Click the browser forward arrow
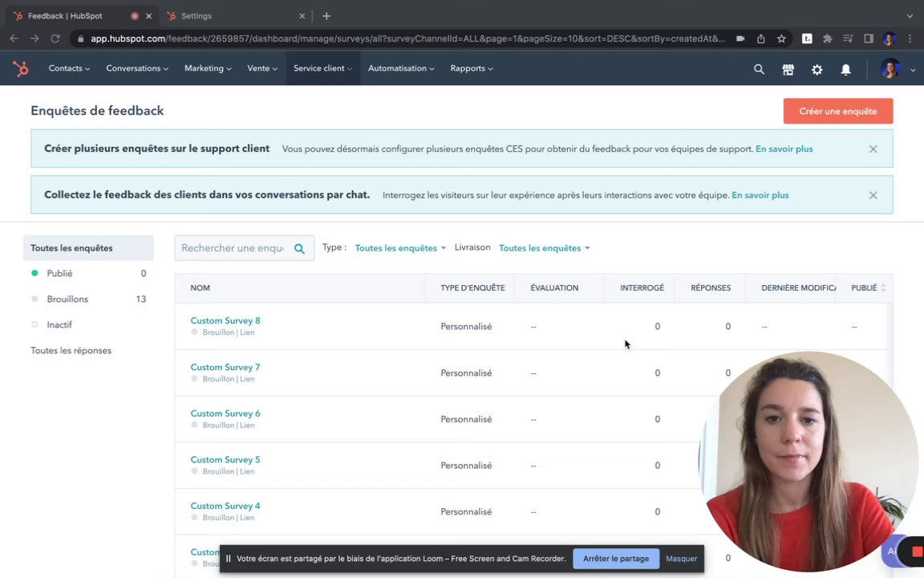Screen dimensions: 924x578 [x=34, y=39]
